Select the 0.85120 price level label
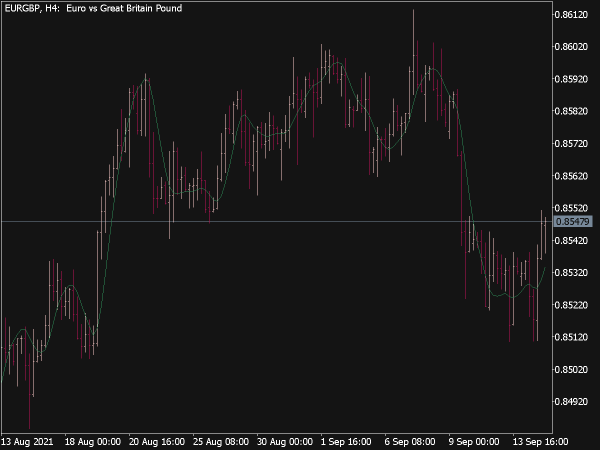Image resolution: width=600 pixels, height=450 pixels. [571, 337]
